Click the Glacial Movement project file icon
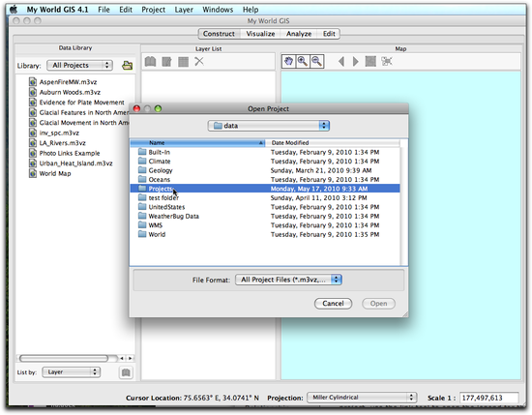 tap(33, 123)
